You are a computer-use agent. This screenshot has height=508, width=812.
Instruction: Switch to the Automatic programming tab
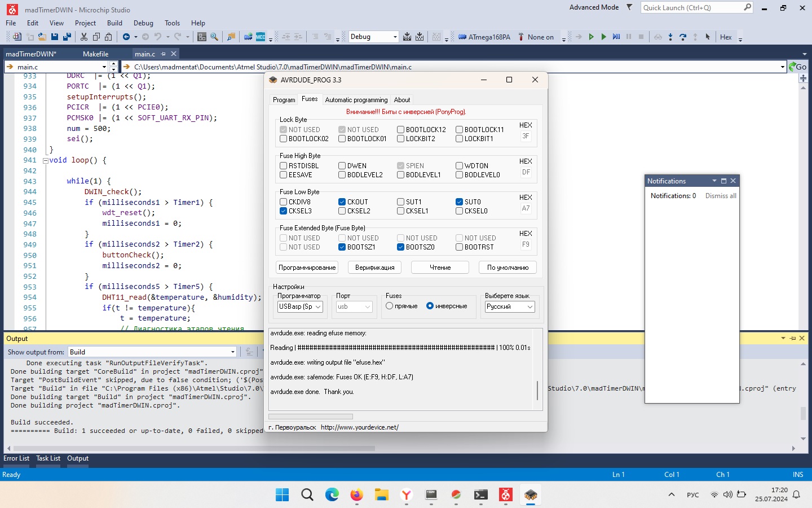[356, 100]
